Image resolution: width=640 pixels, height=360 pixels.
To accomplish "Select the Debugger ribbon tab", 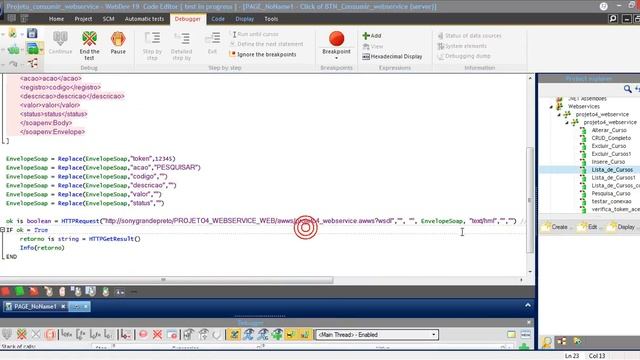I will pyautogui.click(x=187, y=19).
